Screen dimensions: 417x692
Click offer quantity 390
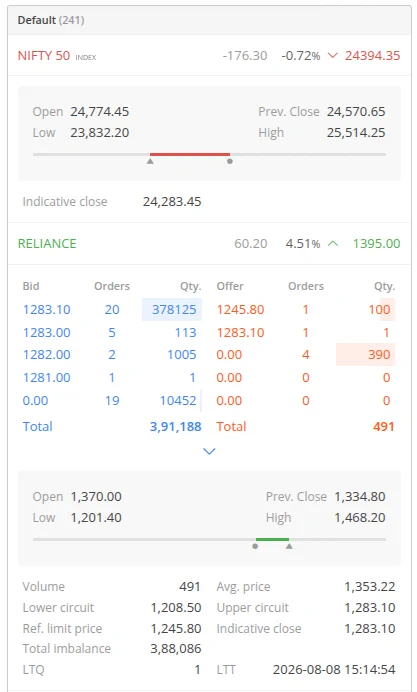(379, 355)
